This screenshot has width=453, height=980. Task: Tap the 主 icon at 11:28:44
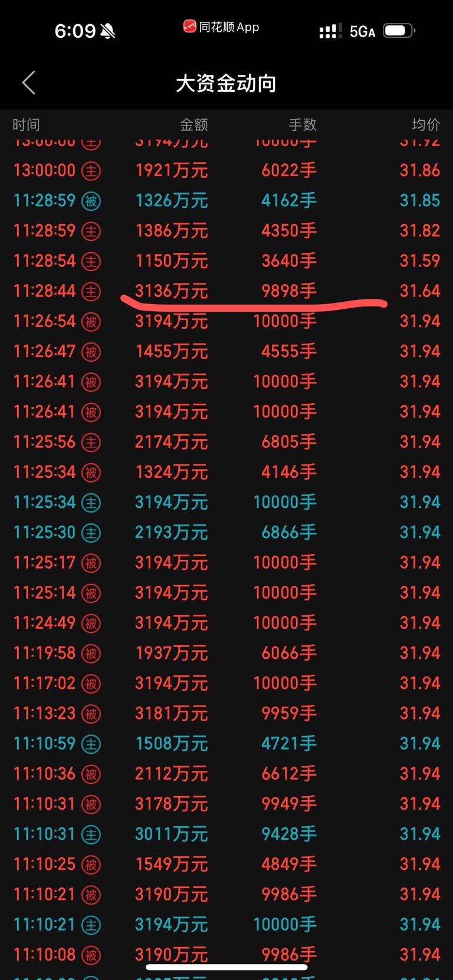pos(91,291)
